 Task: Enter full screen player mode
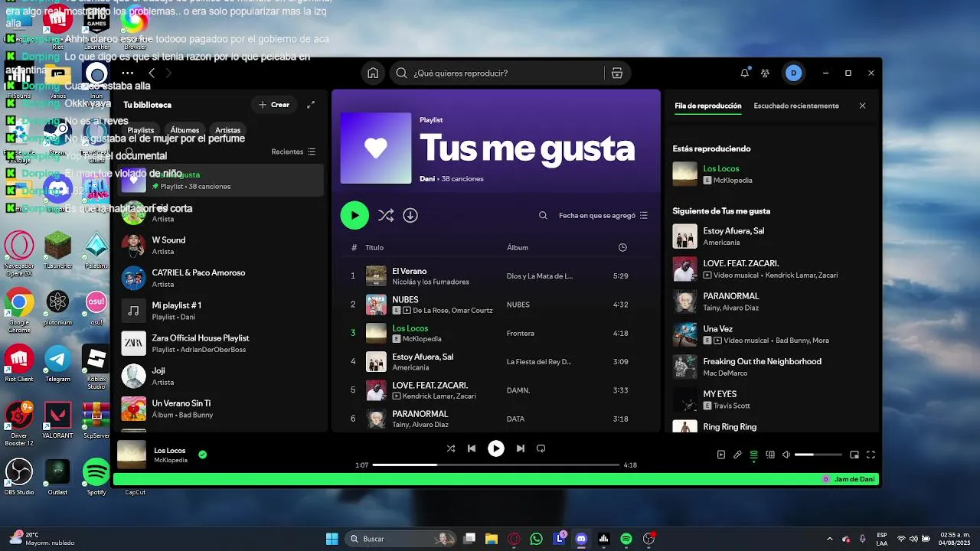(x=871, y=455)
